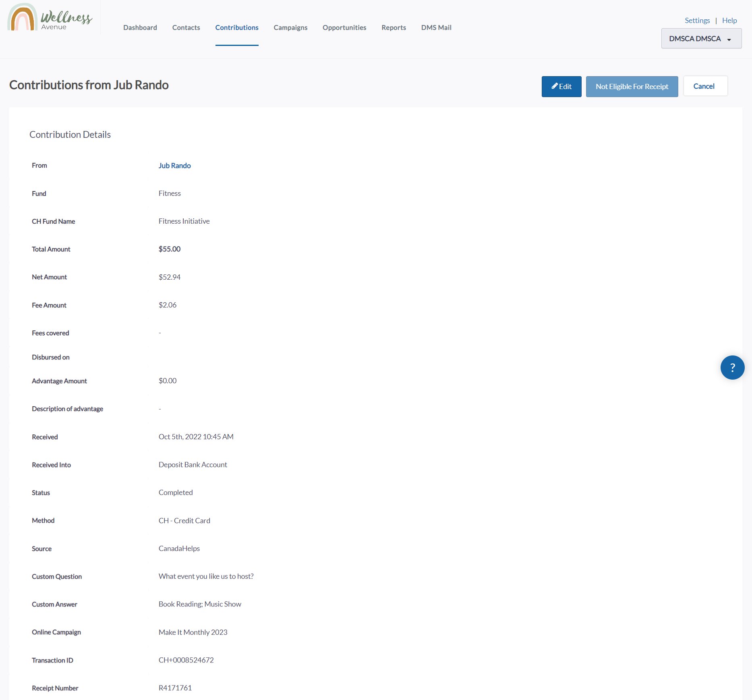Click the Online Campaign label
752x700 pixels.
click(56, 632)
